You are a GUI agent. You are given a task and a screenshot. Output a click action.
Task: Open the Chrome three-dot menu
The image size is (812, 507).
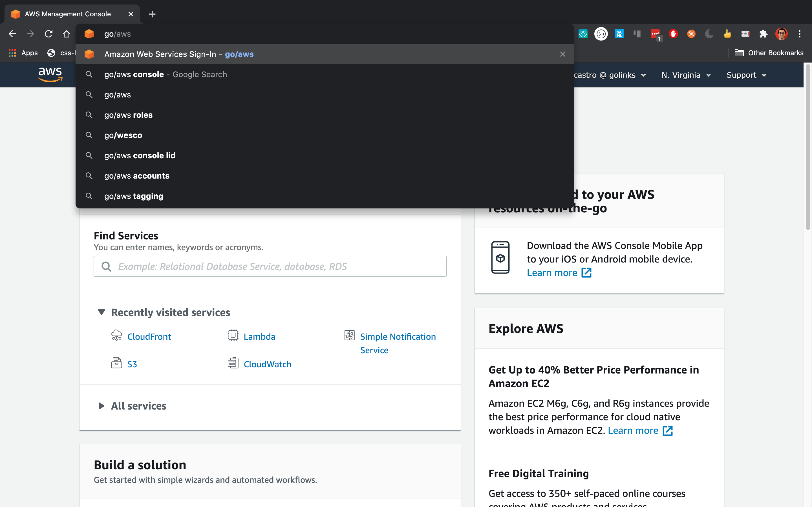[x=800, y=34]
